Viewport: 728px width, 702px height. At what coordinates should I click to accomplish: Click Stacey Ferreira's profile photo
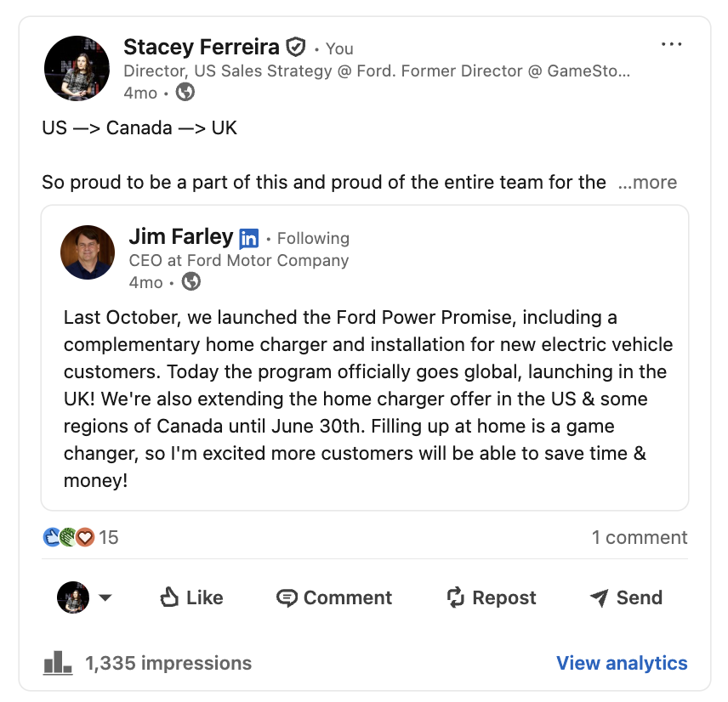pos(77,68)
